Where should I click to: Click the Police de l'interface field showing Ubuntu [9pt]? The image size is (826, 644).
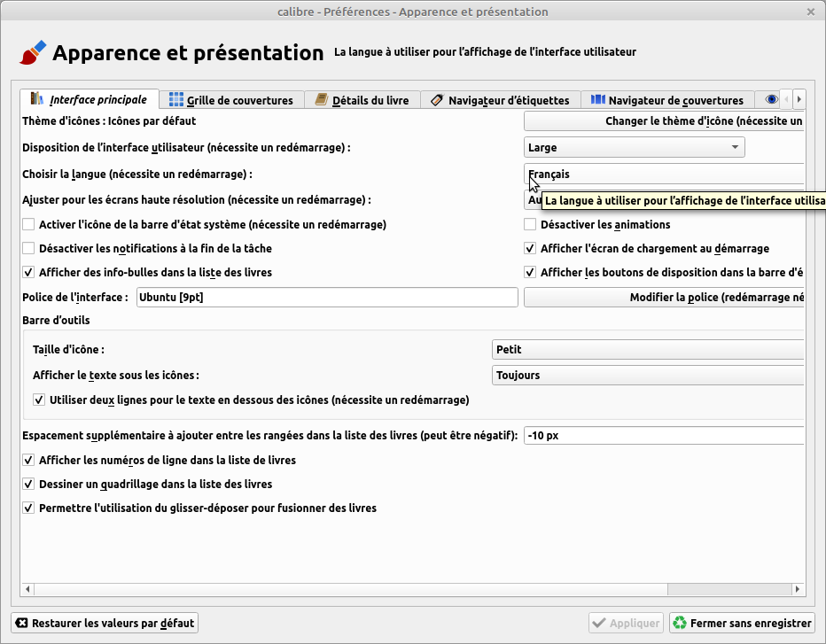(327, 297)
